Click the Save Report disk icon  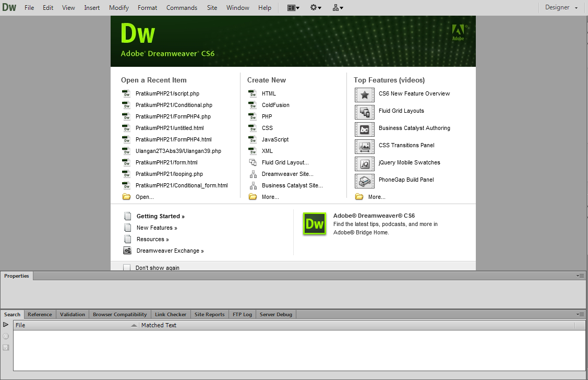(x=6, y=347)
